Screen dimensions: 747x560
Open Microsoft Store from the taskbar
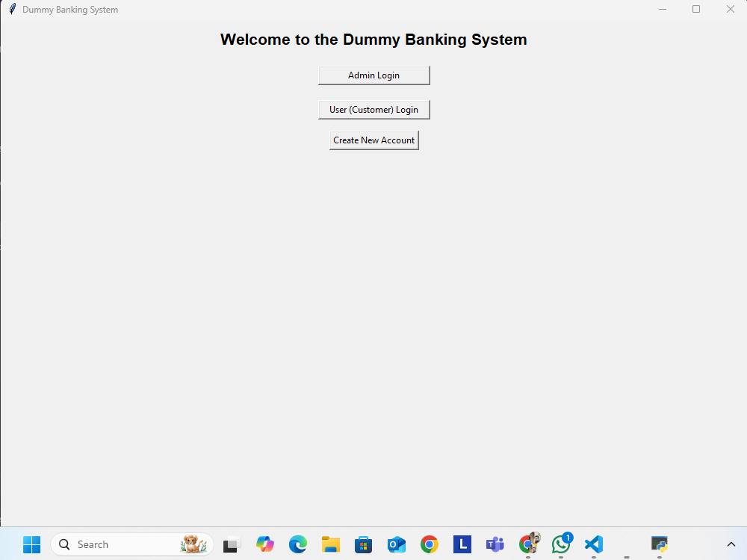[364, 544]
